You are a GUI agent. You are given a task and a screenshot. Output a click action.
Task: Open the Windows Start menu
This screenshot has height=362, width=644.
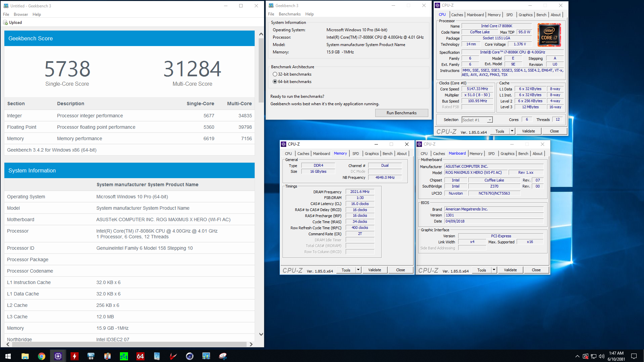[8, 356]
